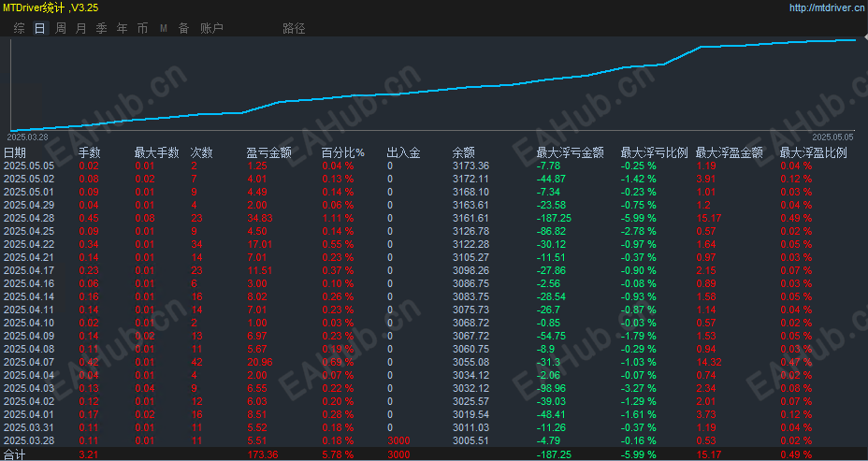The width and height of the screenshot is (868, 461).
Task: Click total lots 3.21
Action: [x=89, y=454]
